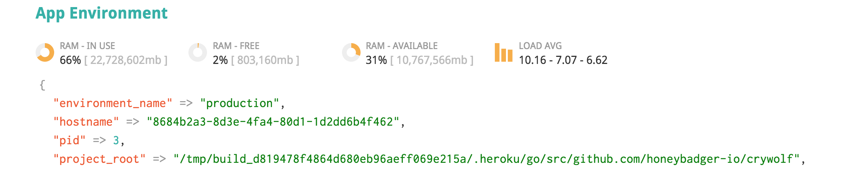The image size is (868, 171).
Task: Click the RAM free donut chart icon
Action: pyautogui.click(x=198, y=52)
